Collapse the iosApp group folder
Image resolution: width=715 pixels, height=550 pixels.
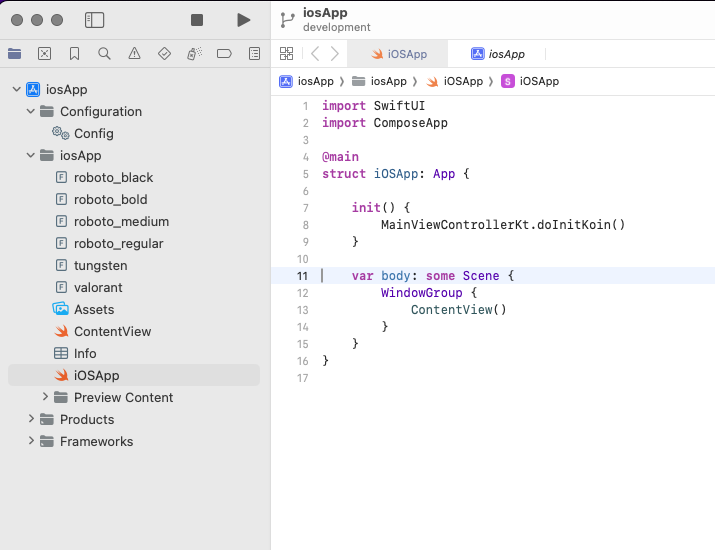point(31,156)
